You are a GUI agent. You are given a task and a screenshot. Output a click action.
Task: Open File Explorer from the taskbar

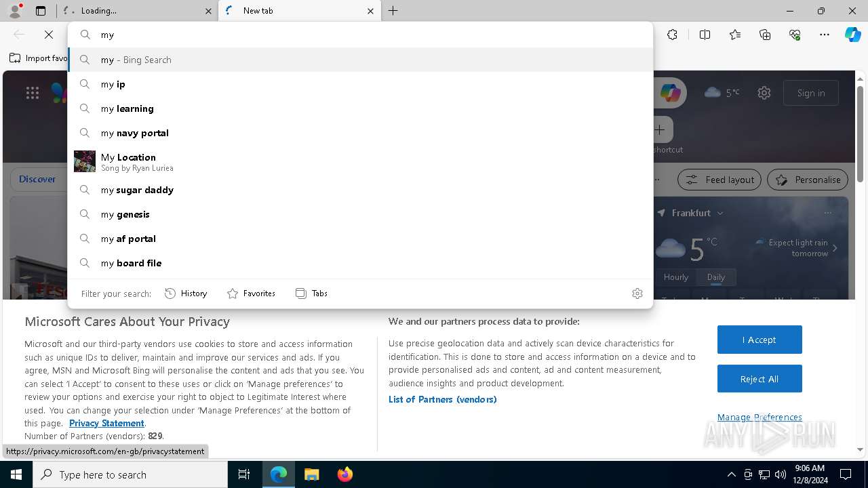point(311,474)
